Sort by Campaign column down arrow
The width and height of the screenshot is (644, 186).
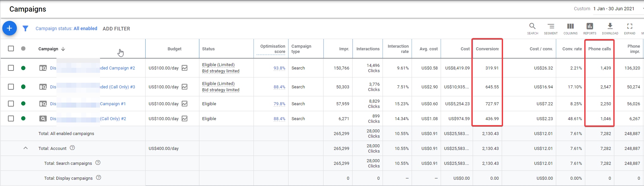pyautogui.click(x=63, y=49)
